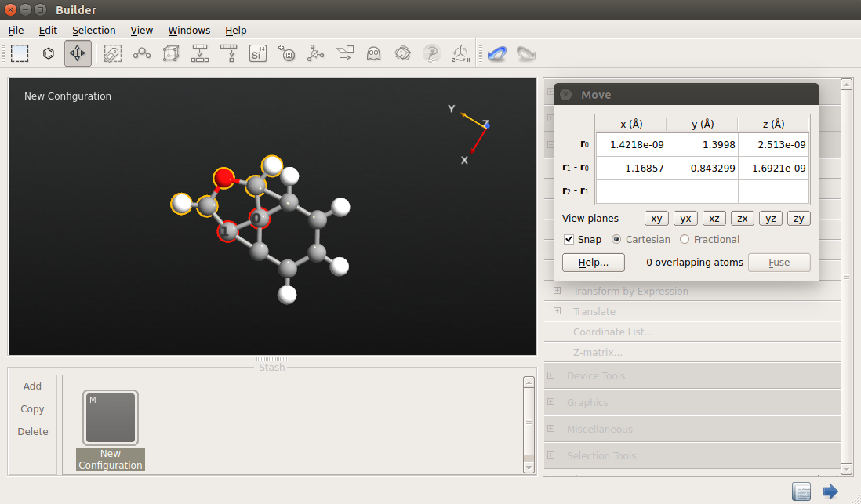861x504 pixels.
Task: Click the dashed tag selection tool icon
Action: point(113,53)
